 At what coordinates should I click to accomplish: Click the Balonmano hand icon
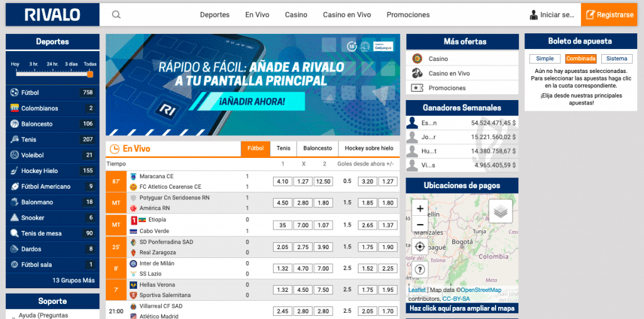(14, 202)
